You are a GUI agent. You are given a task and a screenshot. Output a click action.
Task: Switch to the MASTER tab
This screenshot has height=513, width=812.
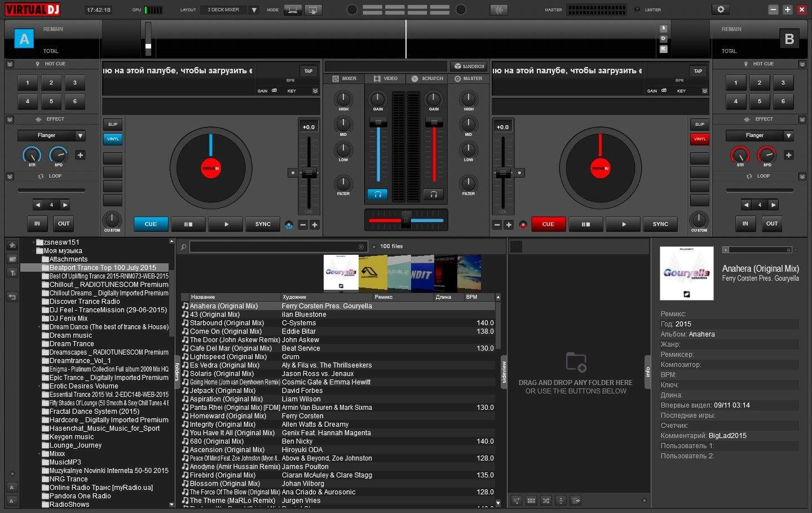pyautogui.click(x=468, y=78)
